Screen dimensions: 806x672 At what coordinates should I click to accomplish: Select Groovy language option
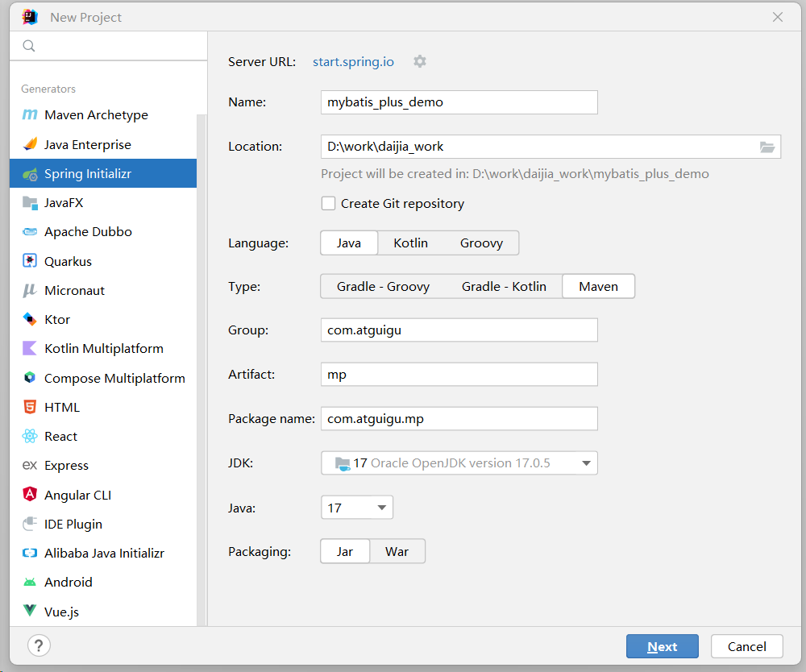[x=481, y=243]
